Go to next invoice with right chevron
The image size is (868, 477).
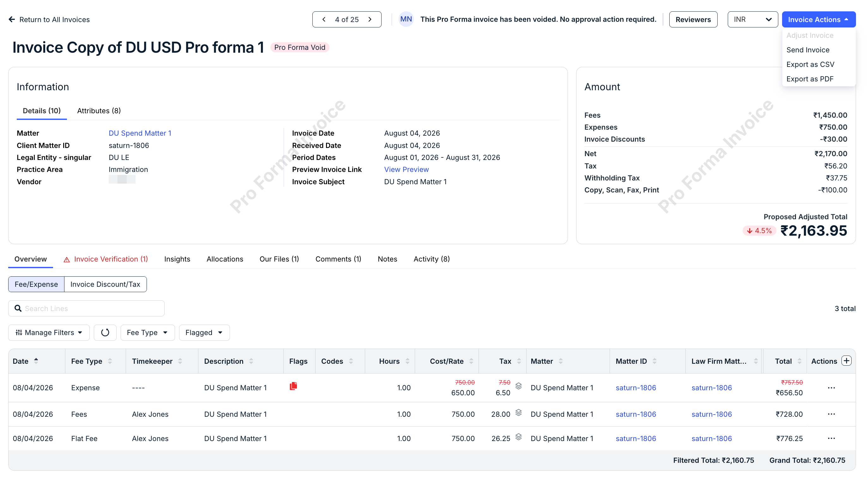(370, 20)
